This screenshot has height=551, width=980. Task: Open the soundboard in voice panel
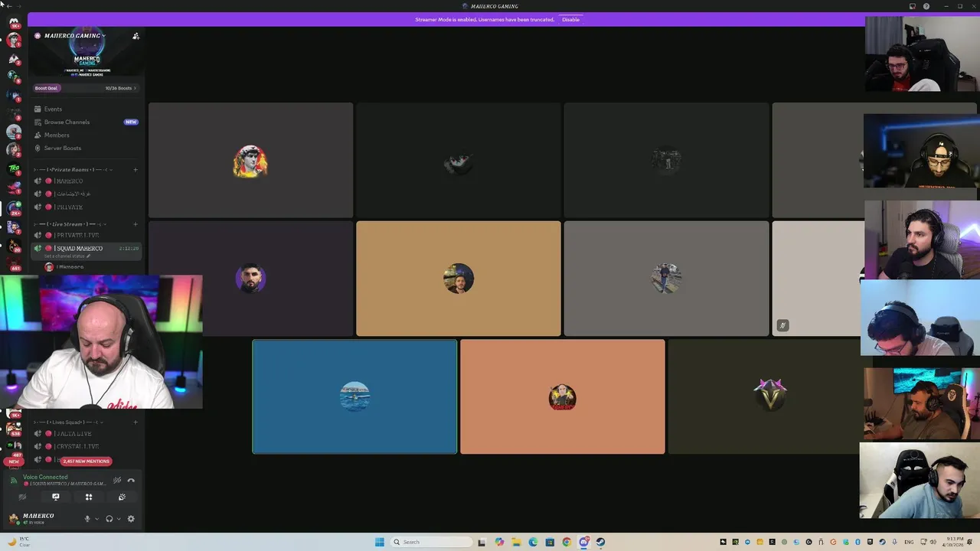(122, 497)
